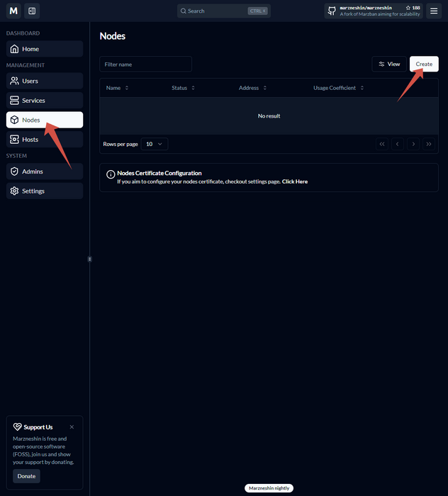Click the Services server icon
The image size is (448, 496).
point(14,101)
